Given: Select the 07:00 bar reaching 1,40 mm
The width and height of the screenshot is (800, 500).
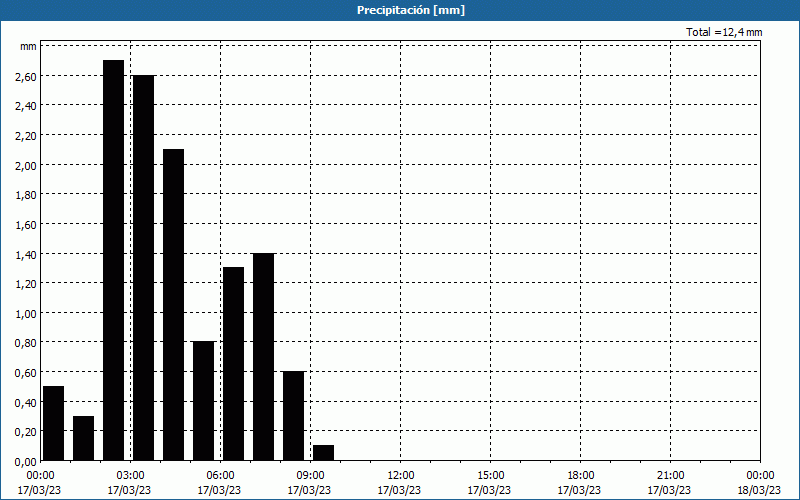Looking at the screenshot, I should click(x=263, y=357).
